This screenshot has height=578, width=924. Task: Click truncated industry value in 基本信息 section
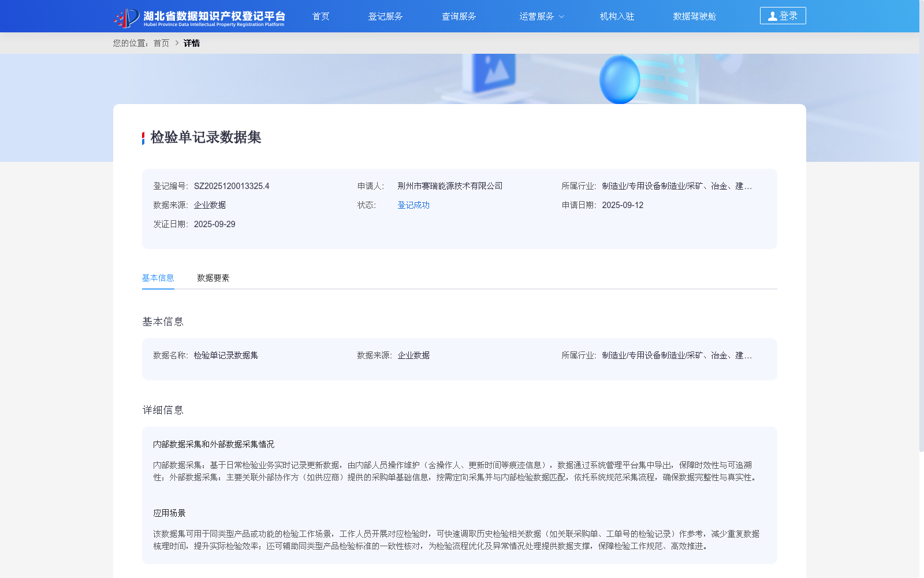click(677, 355)
